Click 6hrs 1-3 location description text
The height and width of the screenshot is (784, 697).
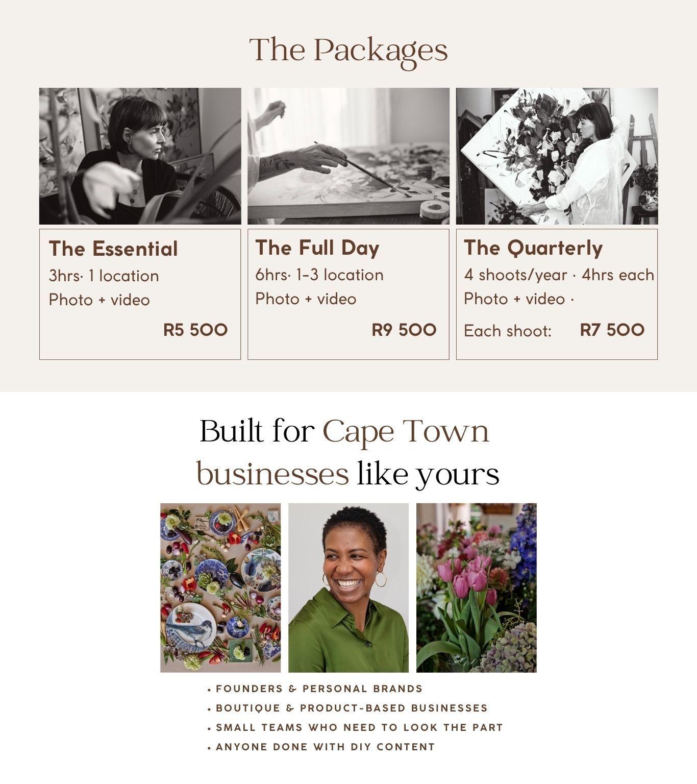click(x=319, y=275)
